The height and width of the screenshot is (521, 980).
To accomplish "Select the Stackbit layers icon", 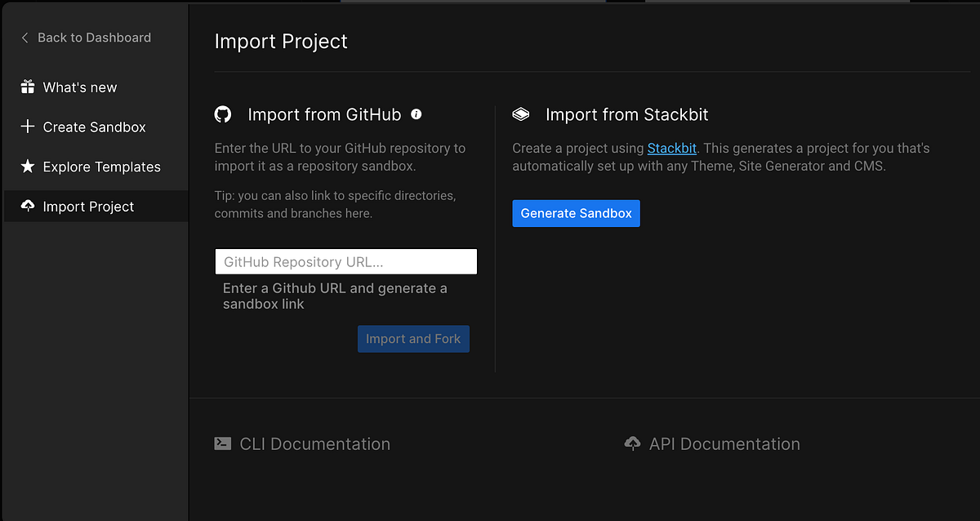I will point(520,114).
